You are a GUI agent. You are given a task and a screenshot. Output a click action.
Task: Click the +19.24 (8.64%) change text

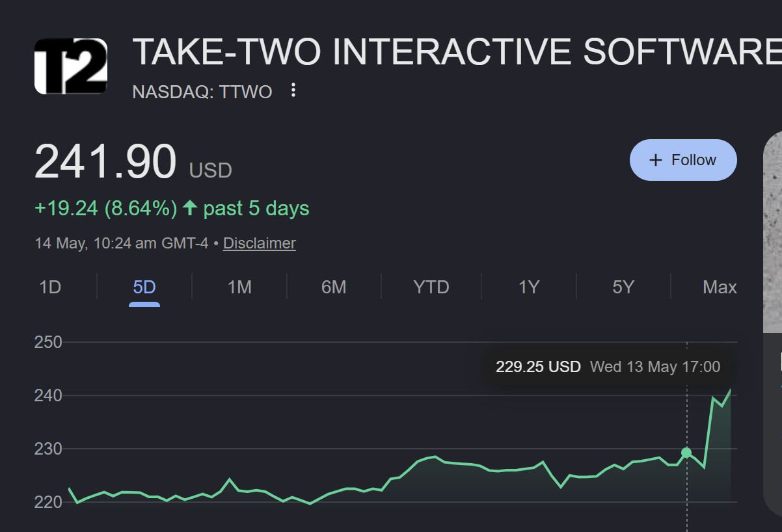tap(106, 209)
